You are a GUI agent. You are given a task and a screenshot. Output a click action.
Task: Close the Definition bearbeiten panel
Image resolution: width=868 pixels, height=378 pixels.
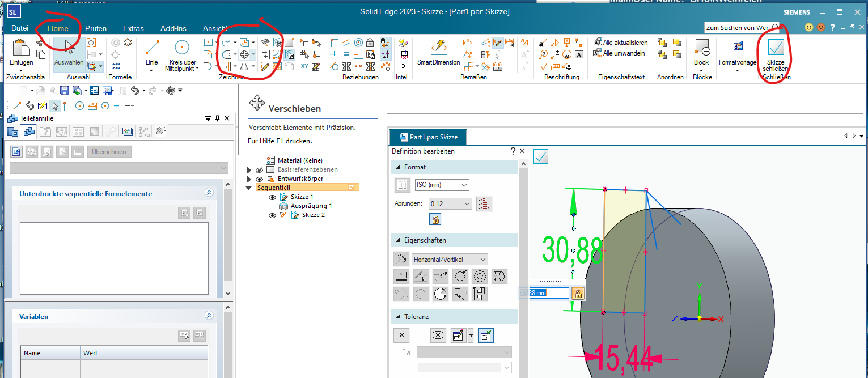pos(523,151)
